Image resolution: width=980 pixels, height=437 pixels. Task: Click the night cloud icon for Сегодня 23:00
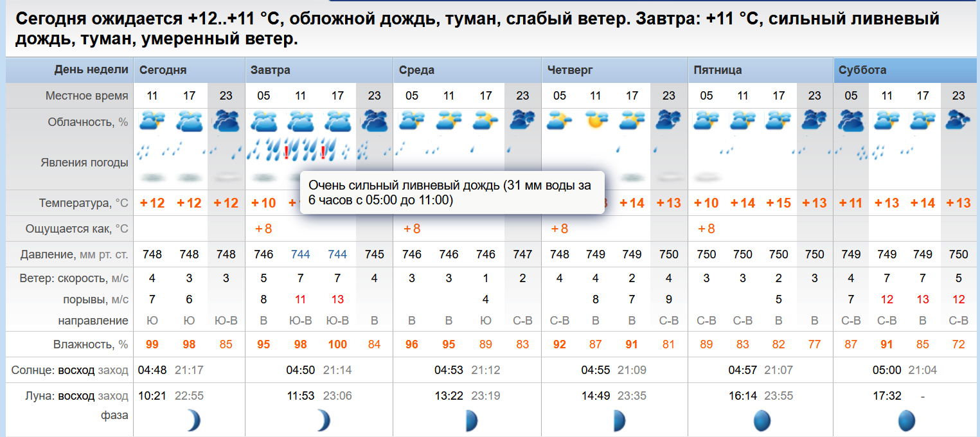(226, 121)
